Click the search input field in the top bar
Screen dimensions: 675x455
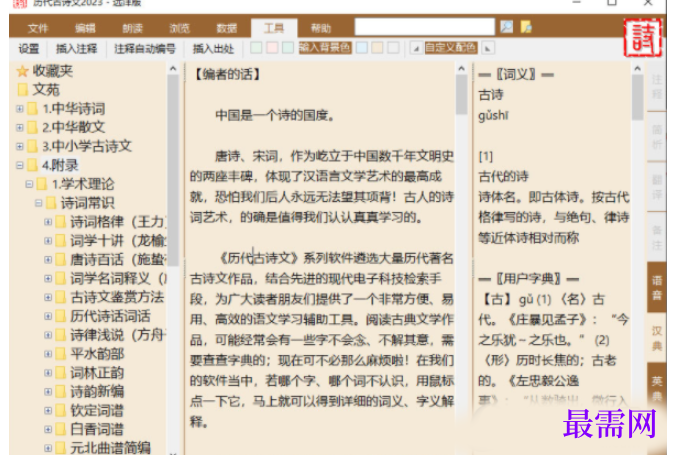[x=424, y=27]
